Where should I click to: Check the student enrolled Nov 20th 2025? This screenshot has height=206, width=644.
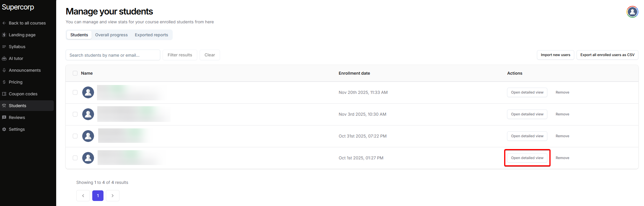coord(75,92)
